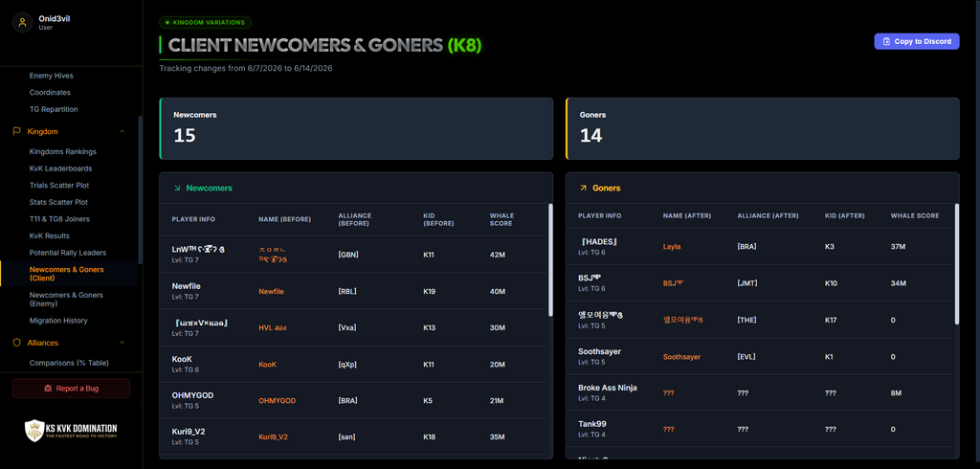Click the Alliances shield icon
The height and width of the screenshot is (469, 980).
pyautogui.click(x=17, y=343)
